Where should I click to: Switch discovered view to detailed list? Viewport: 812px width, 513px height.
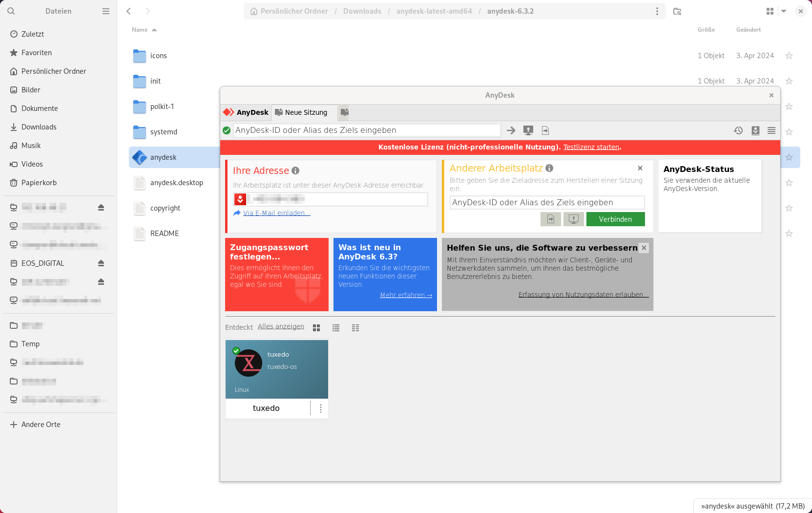tap(355, 328)
